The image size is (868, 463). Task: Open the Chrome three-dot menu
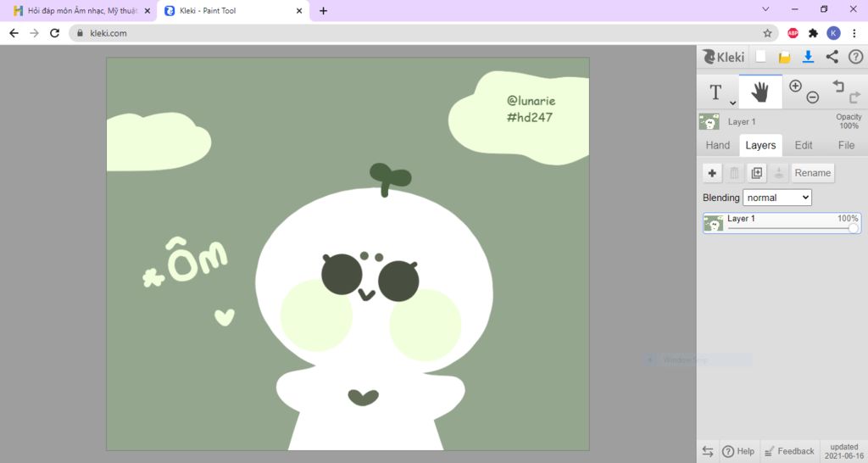click(x=854, y=33)
